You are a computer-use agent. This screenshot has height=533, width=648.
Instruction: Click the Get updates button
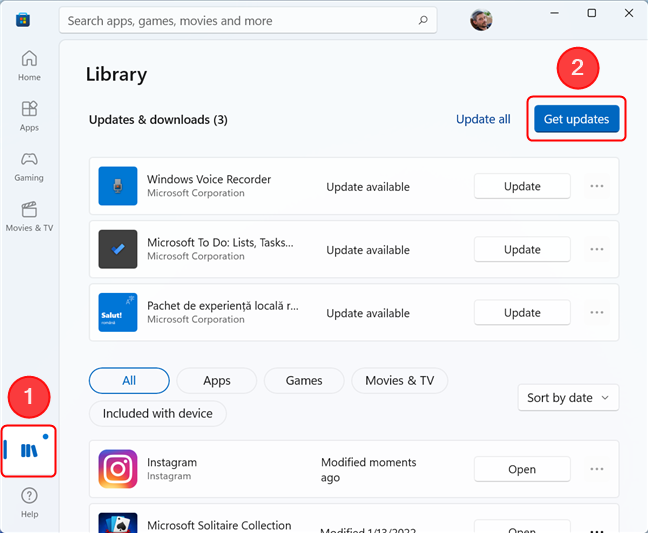pyautogui.click(x=577, y=119)
